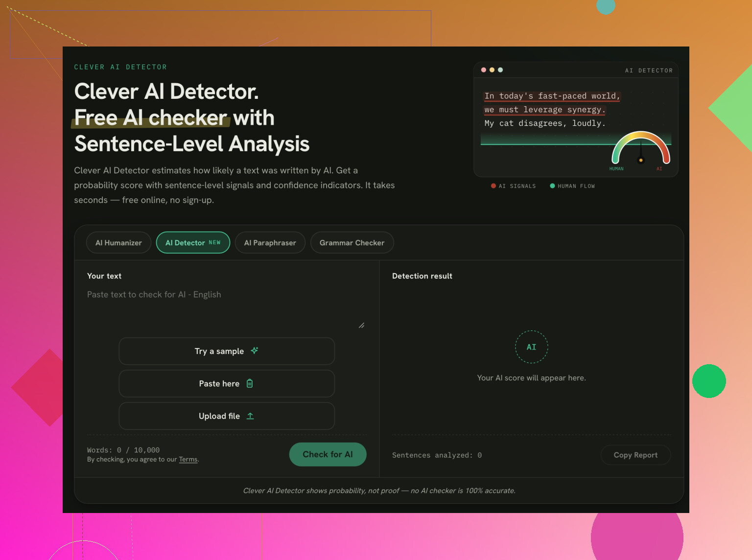Viewport: 752px width, 560px height.
Task: Click the yellow dot in the preview window header
Action: pyautogui.click(x=492, y=70)
